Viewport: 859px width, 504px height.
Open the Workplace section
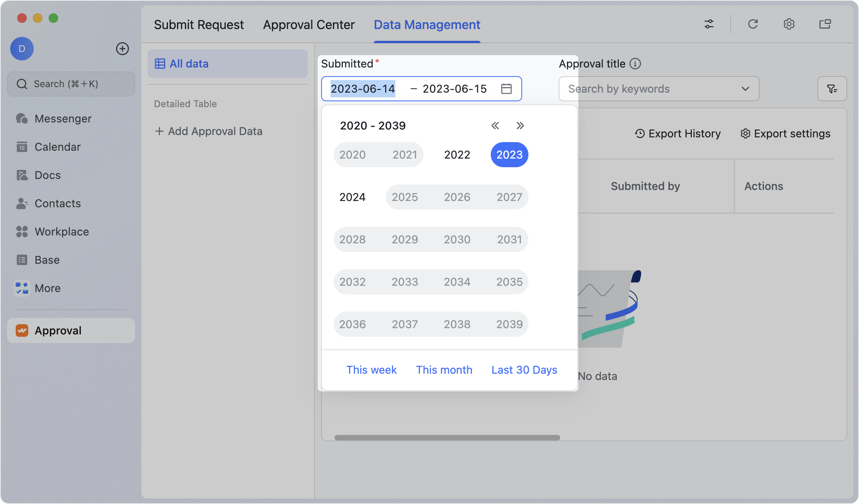[x=61, y=232]
